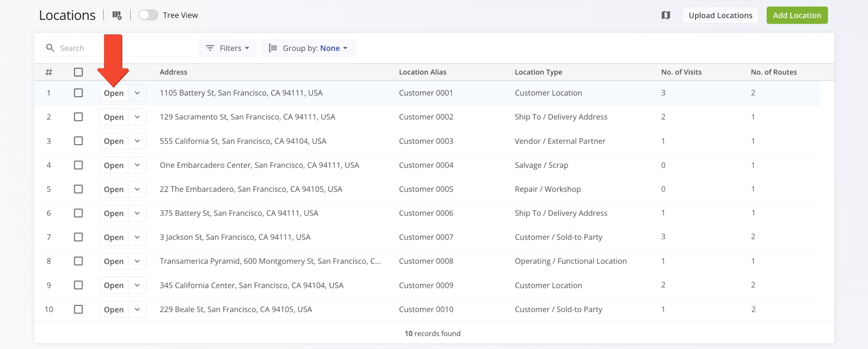Click the Add Location button

(797, 15)
